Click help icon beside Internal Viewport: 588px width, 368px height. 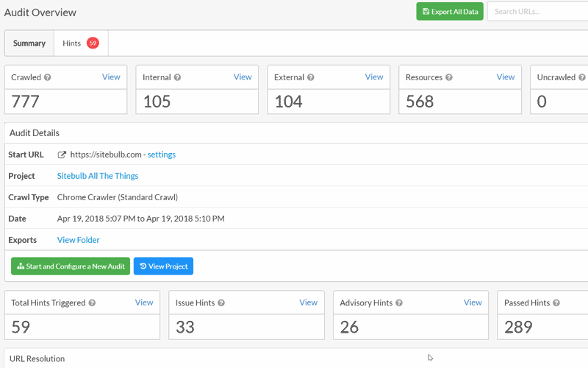coord(177,77)
